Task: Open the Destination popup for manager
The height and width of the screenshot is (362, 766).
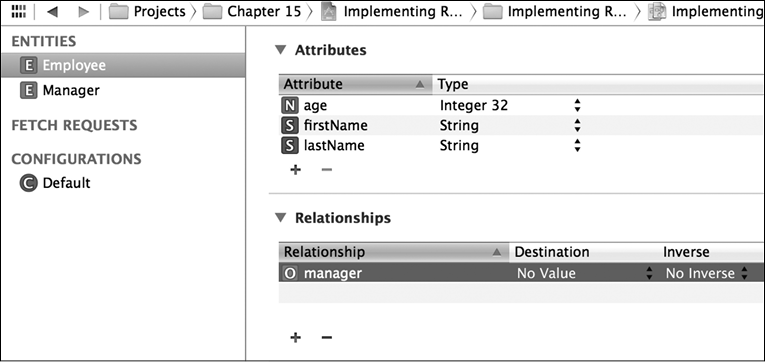Action: [x=585, y=274]
